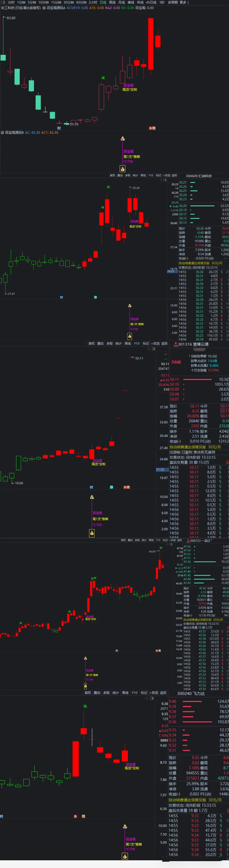Image resolution: width=229 pixels, height=868 pixels.
Task: Click 自动续费通达信普及版 link under 飞力达 quotes
Action: pyautogui.click(x=195, y=800)
